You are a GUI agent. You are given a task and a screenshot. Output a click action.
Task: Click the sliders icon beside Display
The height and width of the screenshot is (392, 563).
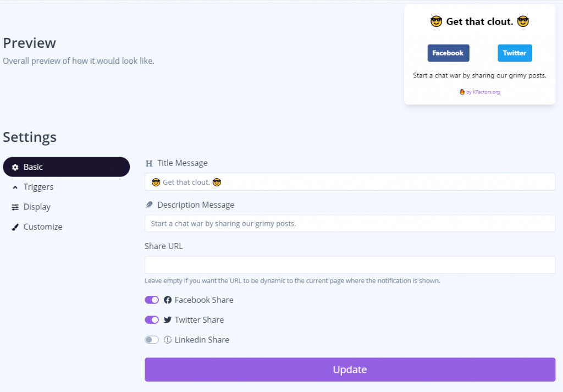point(15,207)
